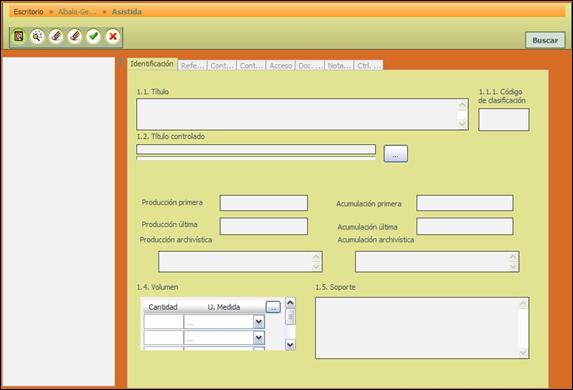Click the magnifier search icon in toolbar
The width and height of the screenshot is (573, 390).
(x=37, y=36)
